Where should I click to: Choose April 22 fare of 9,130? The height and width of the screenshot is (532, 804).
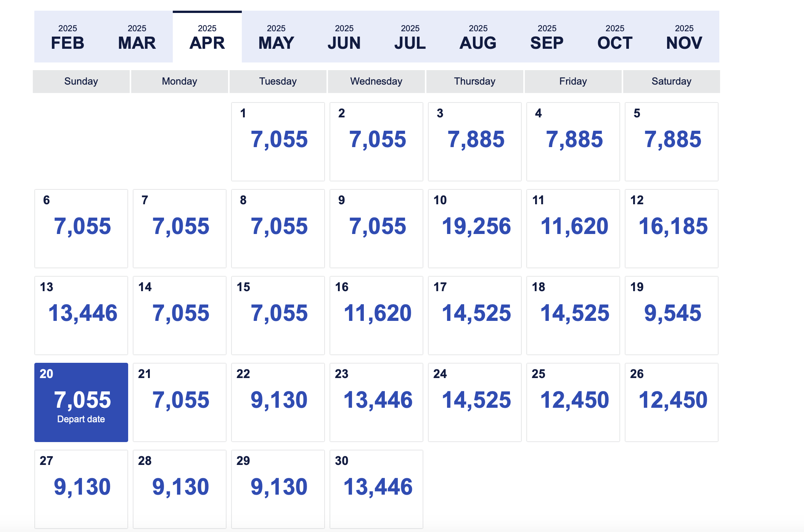[278, 402]
